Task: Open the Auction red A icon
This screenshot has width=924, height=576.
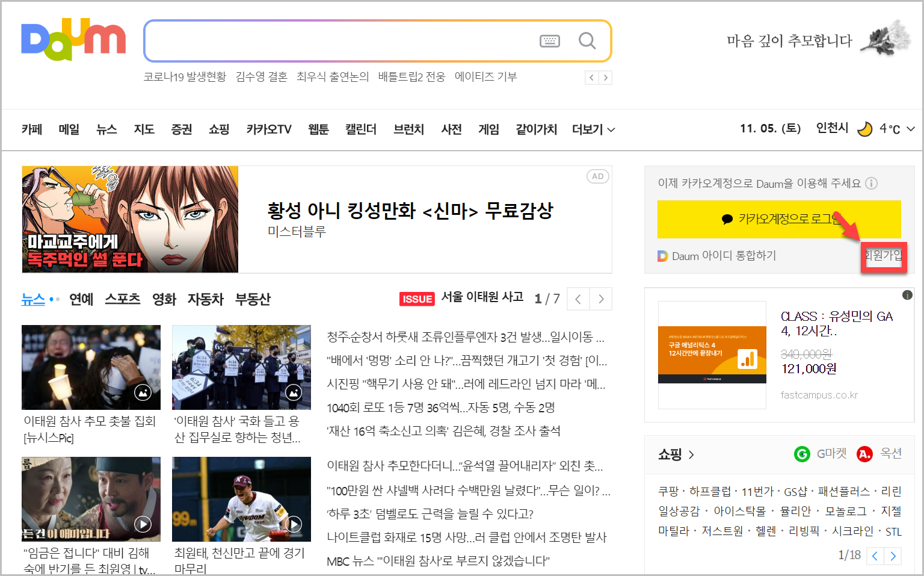Action: click(x=864, y=454)
